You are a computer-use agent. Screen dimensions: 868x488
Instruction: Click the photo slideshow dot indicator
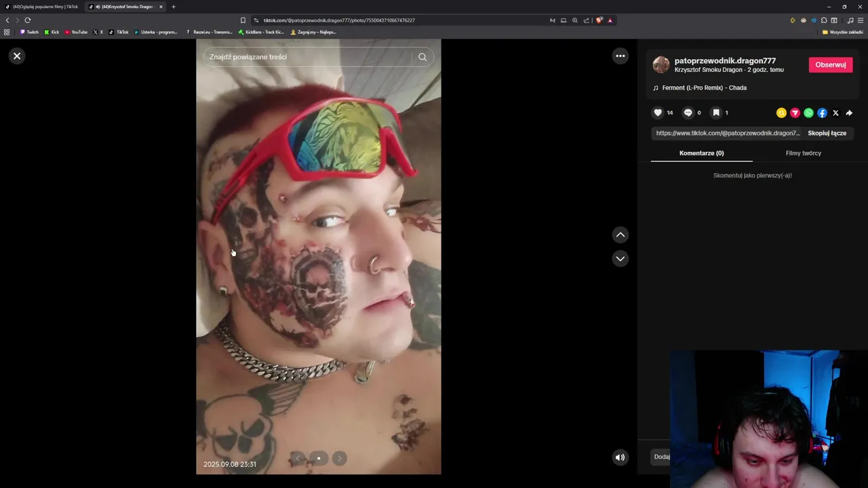coord(319,458)
